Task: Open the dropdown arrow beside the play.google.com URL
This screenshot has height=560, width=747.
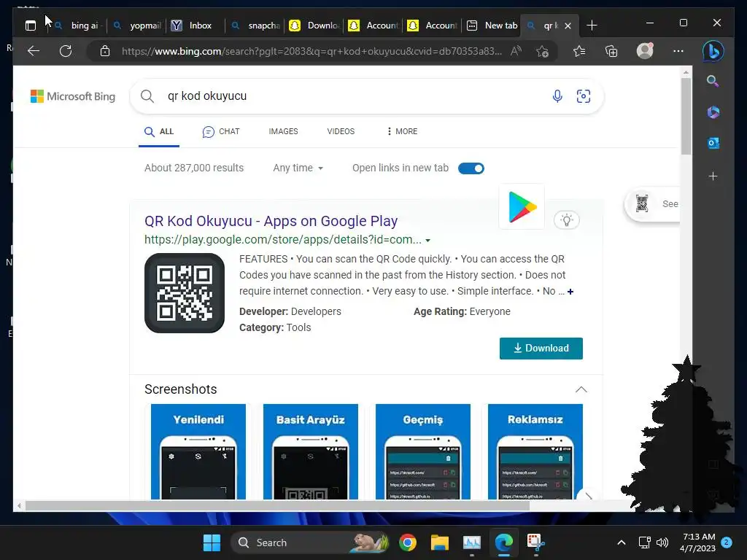Action: click(x=427, y=241)
